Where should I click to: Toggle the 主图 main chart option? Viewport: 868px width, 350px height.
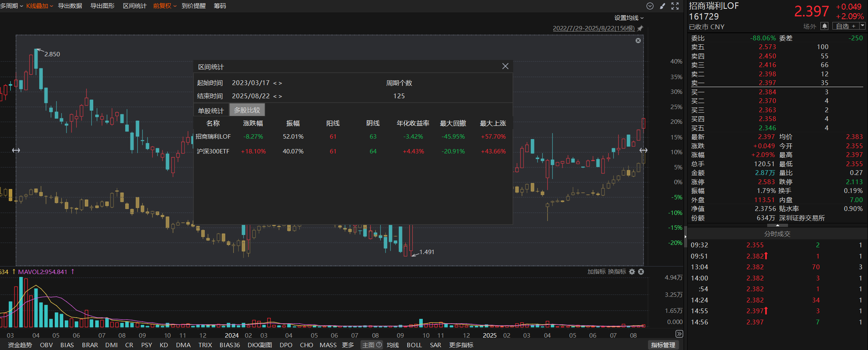coord(372,345)
